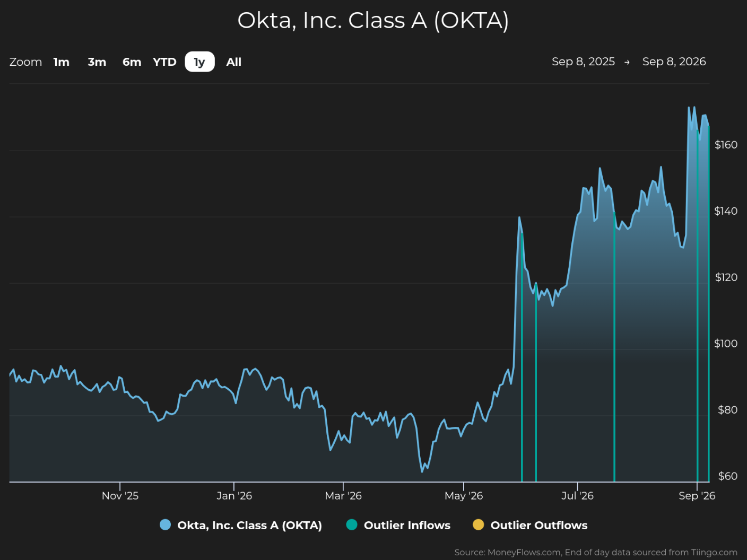Screen dimensions: 747x560
Task: Click the $160 axis label
Action: (726, 145)
